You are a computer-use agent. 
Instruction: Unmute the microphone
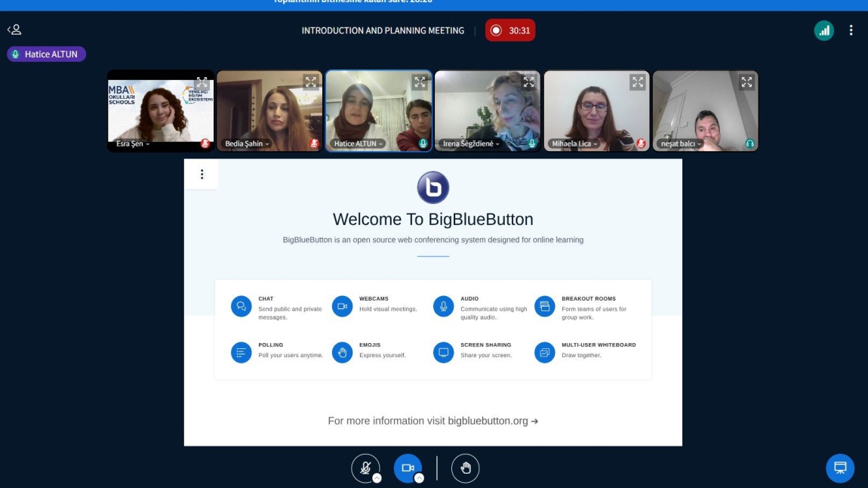365,468
